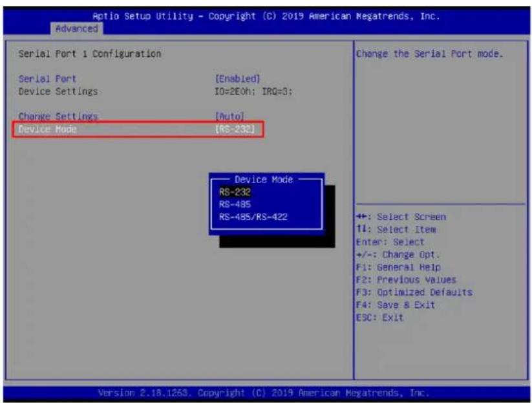Image resolution: width=532 pixels, height=403 pixels.
Task: Click the Device Settings label
Action: pyautogui.click(x=58, y=91)
